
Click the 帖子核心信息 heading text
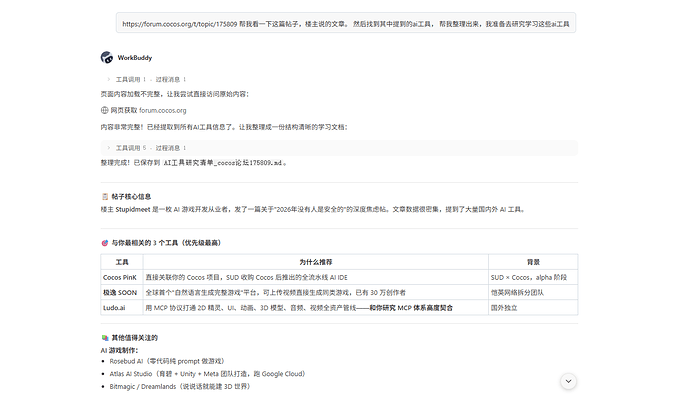pos(131,197)
